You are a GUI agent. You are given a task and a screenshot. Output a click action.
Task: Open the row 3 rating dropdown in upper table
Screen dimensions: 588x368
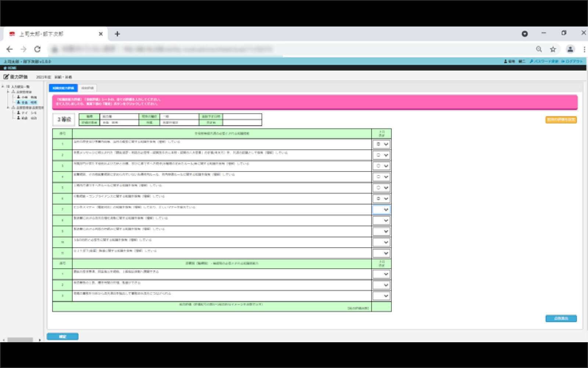point(381,166)
